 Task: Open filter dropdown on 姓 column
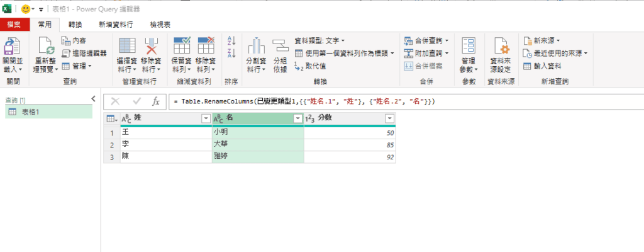pyautogui.click(x=205, y=118)
